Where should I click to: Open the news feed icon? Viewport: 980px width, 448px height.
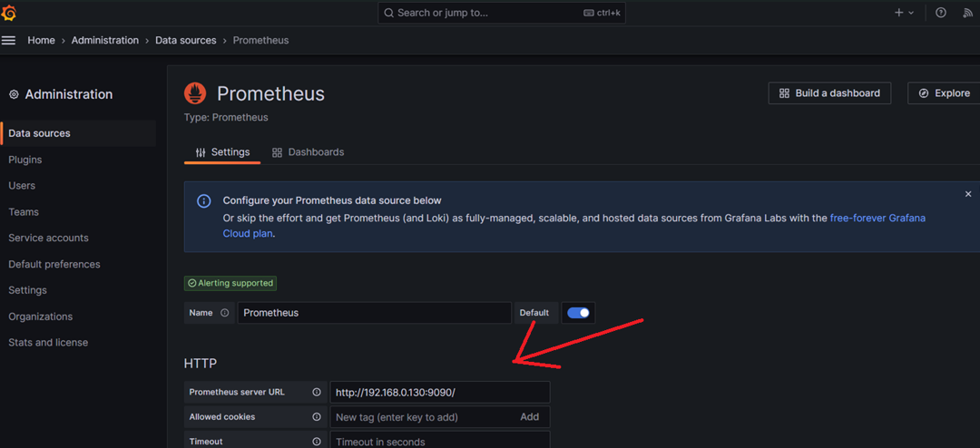tap(967, 13)
